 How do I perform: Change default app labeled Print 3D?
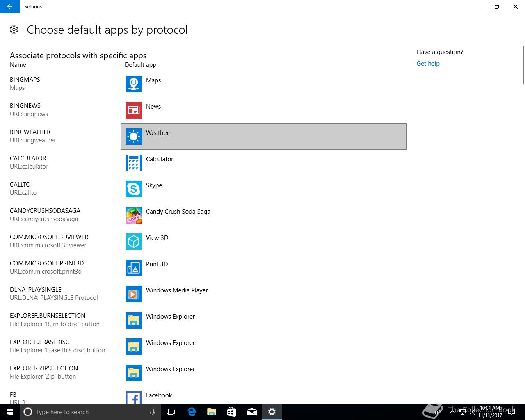[x=264, y=268]
